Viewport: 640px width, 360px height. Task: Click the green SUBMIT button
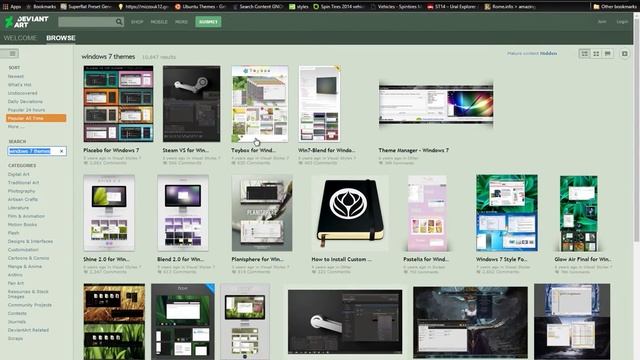tap(208, 22)
